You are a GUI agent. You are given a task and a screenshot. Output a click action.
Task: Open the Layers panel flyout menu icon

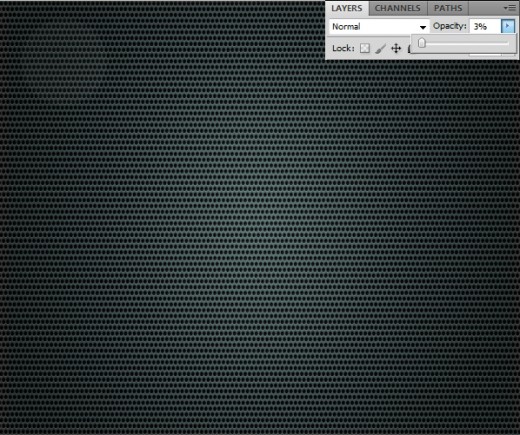point(509,8)
